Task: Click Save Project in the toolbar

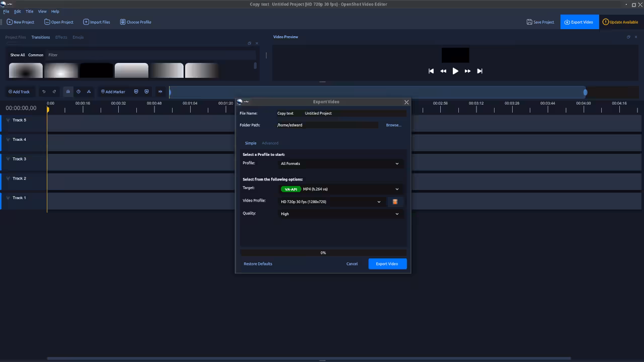Action: pos(540,22)
